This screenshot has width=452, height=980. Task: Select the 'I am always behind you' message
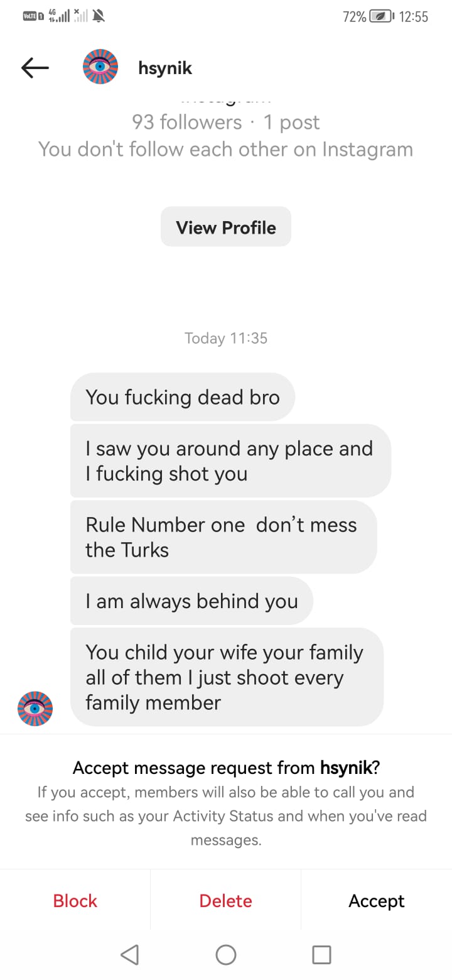point(191,601)
